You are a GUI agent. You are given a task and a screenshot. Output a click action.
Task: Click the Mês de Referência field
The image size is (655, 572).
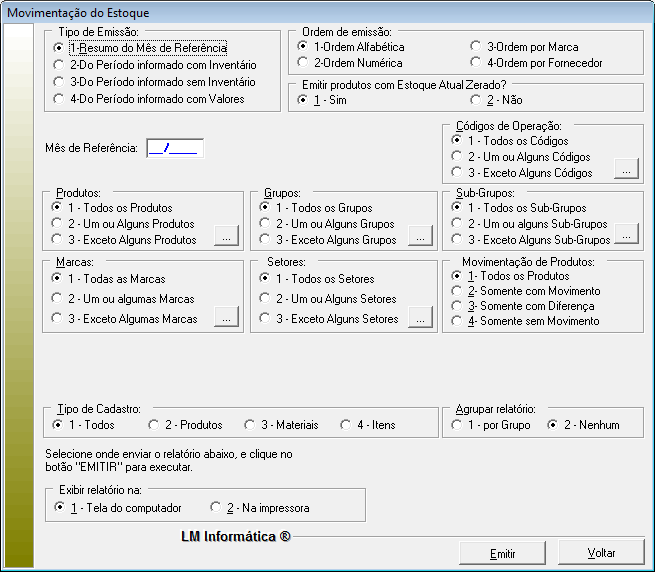(174, 149)
